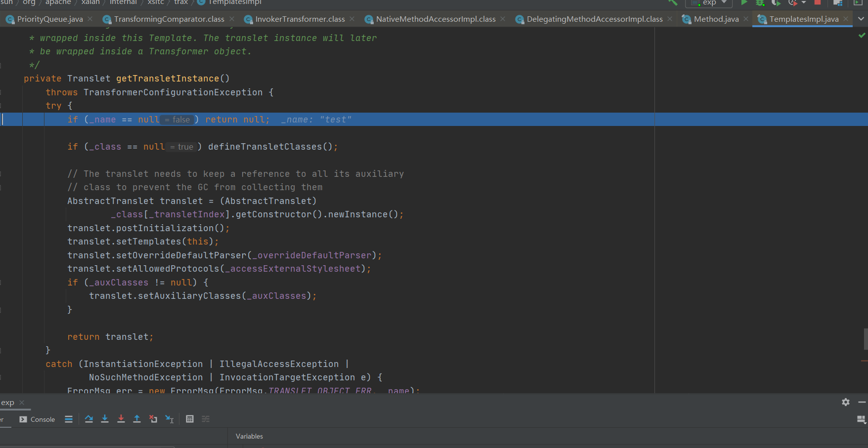Click the Trace Current Stream Chain icon
This screenshot has width=868, height=448.
pos(206,419)
